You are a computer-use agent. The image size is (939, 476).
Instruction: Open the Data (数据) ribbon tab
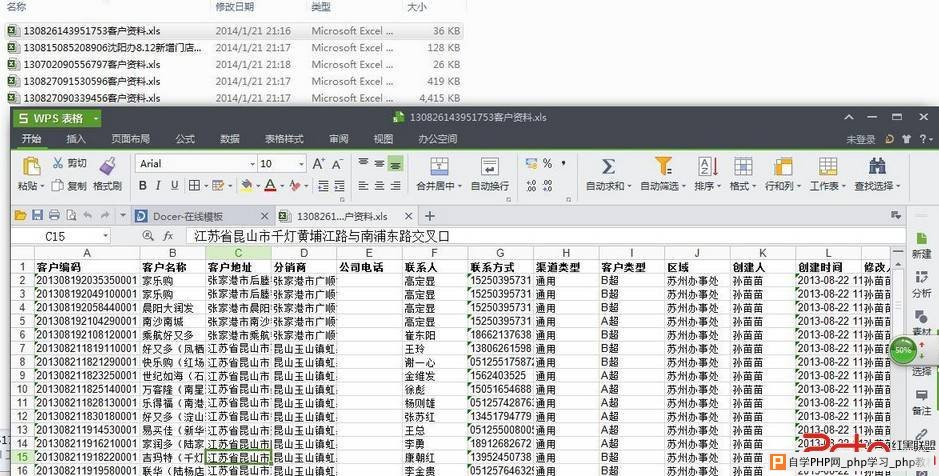click(230, 139)
